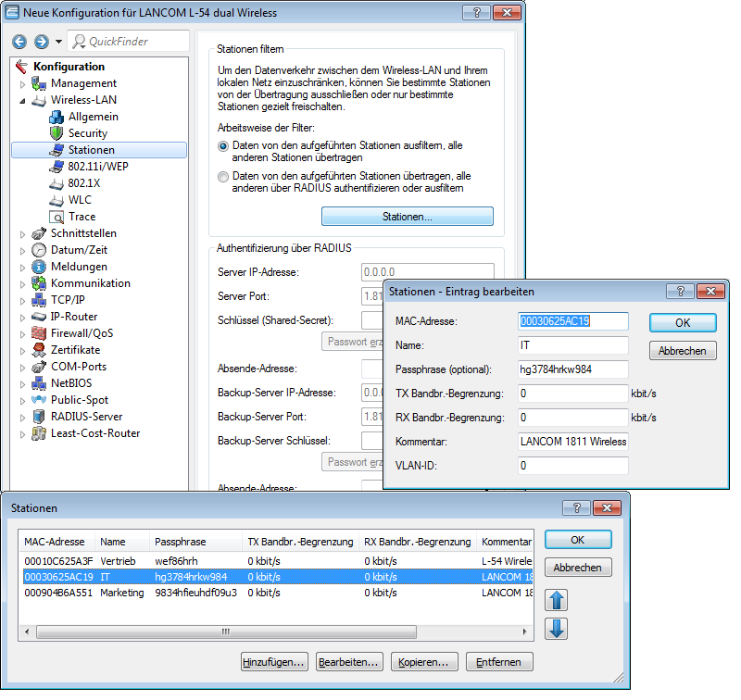Click the Hinzufügen... button

pos(274,662)
